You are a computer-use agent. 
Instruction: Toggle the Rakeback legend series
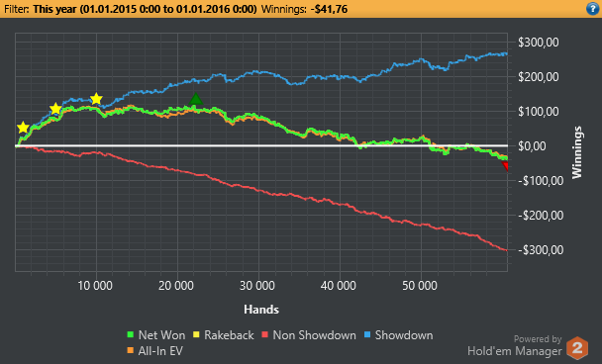point(224,335)
